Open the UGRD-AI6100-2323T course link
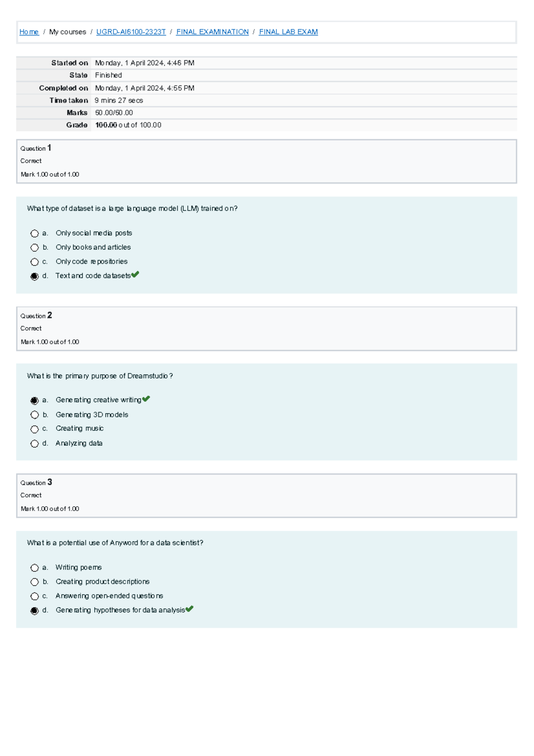 tap(131, 32)
